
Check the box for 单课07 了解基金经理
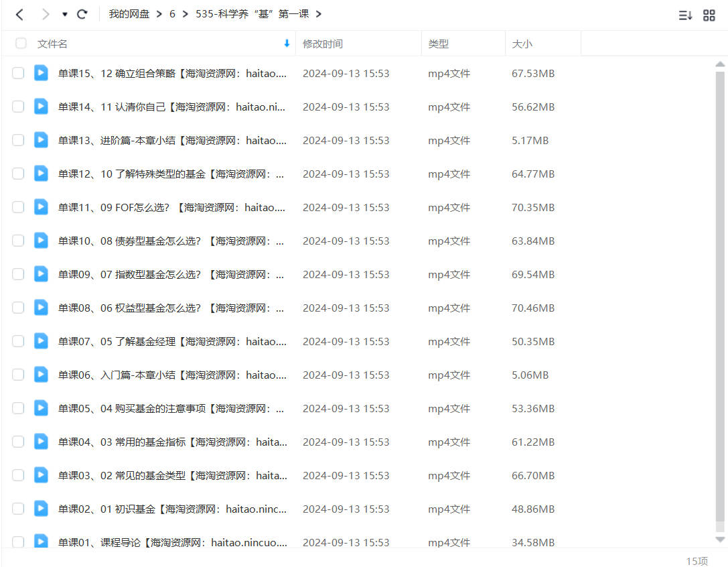[x=18, y=341]
